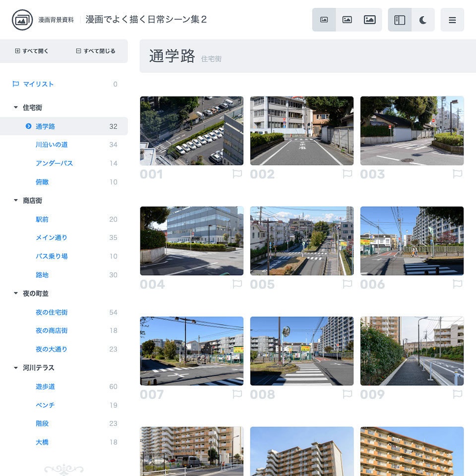Toggle the sidebar panel icon
Image resolution: width=476 pixels, height=476 pixels.
(x=400, y=19)
